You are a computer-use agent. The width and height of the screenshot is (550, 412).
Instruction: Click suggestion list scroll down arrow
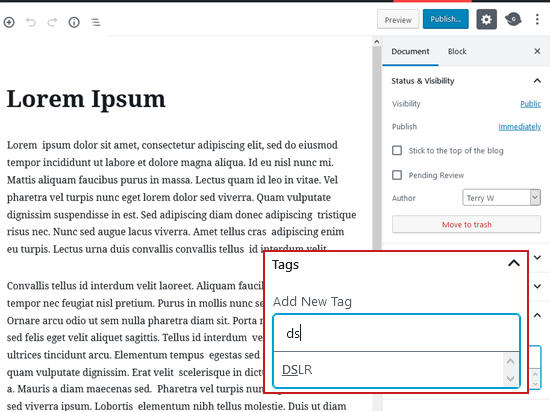[510, 379]
